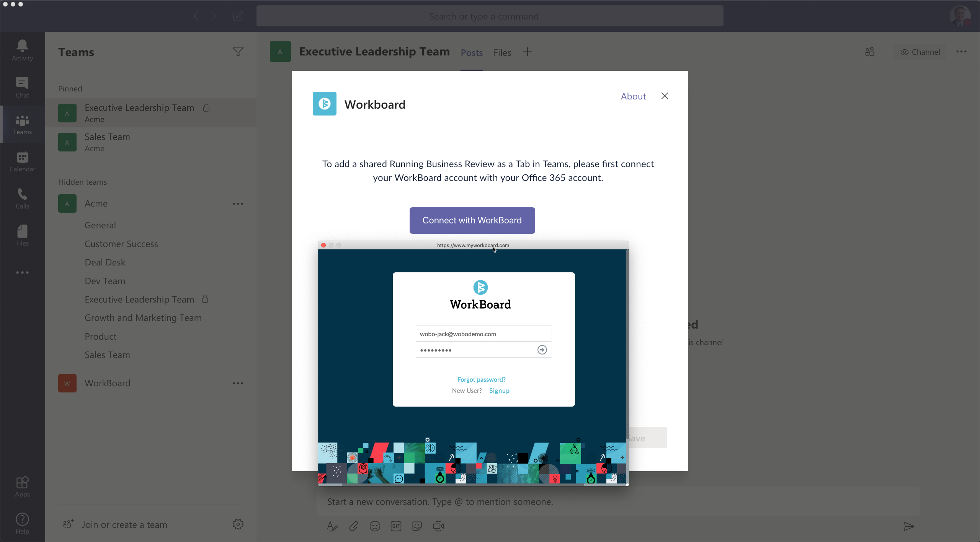
Task: Add a new tab with plus
Action: (528, 52)
